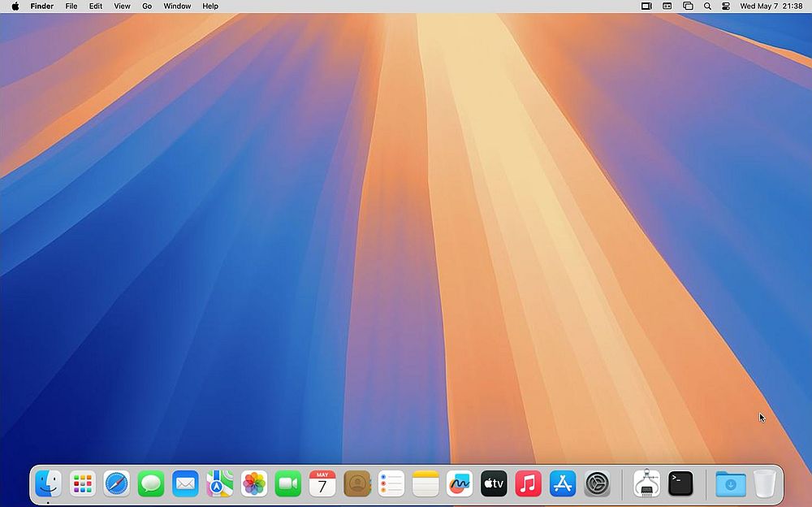Viewport: 812px width, 507px height.
Task: Open the Trash in the Dock
Action: click(x=764, y=483)
